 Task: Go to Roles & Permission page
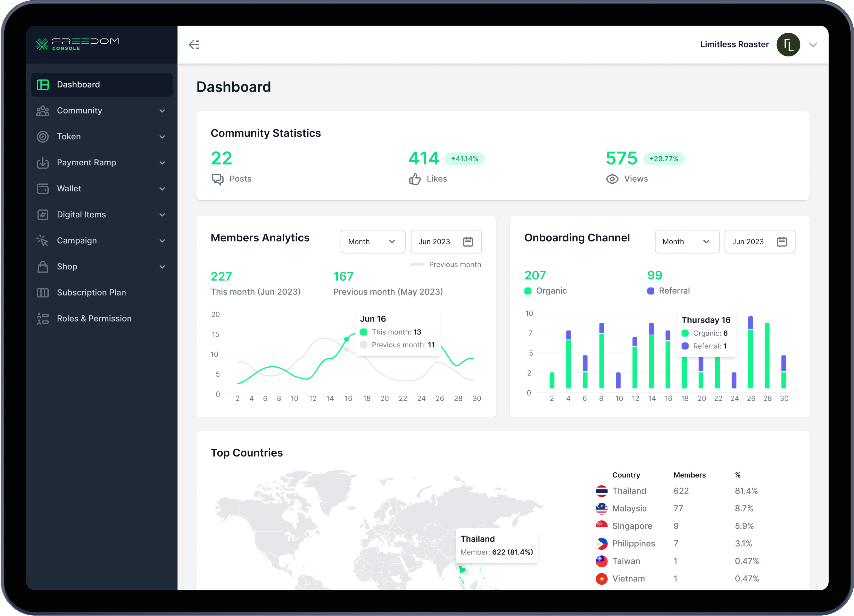(94, 318)
